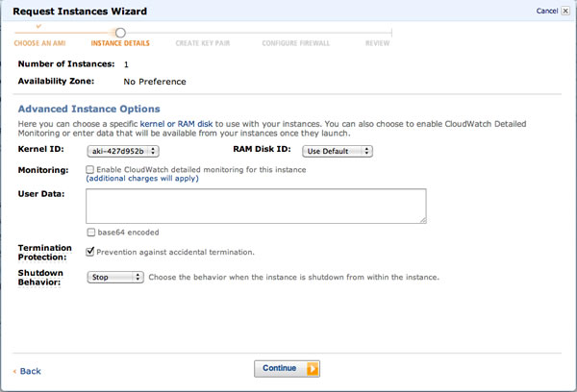Viewport: 577px width, 392px height.
Task: Click the circle marker on the progress bar
Action: (x=120, y=33)
